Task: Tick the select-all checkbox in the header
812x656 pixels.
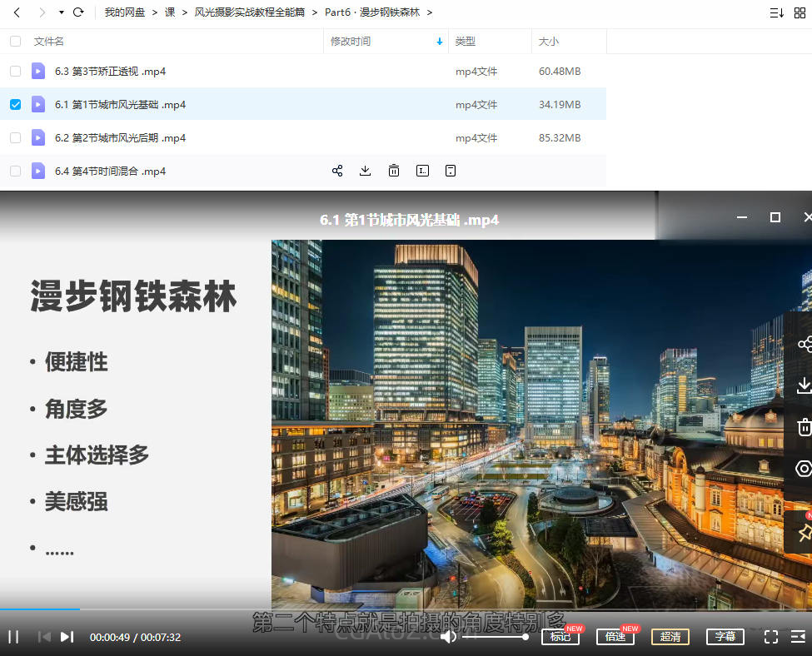Action: click(15, 42)
